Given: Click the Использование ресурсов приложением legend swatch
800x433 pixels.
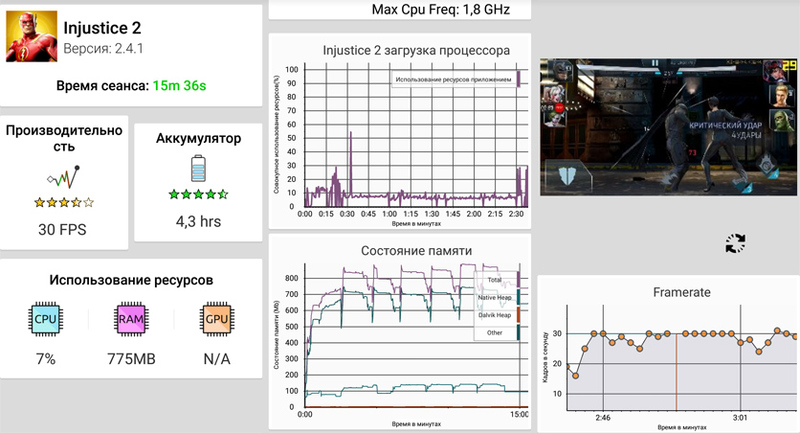Looking at the screenshot, I should click(x=518, y=79).
